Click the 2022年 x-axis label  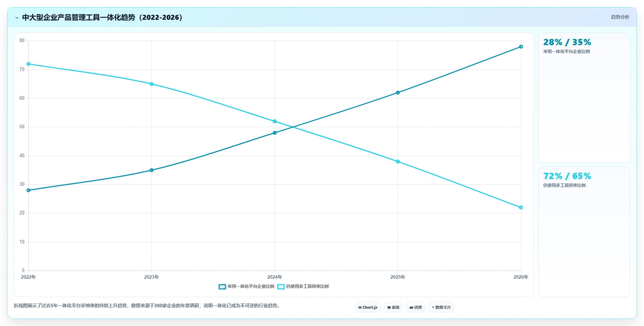pos(28,277)
